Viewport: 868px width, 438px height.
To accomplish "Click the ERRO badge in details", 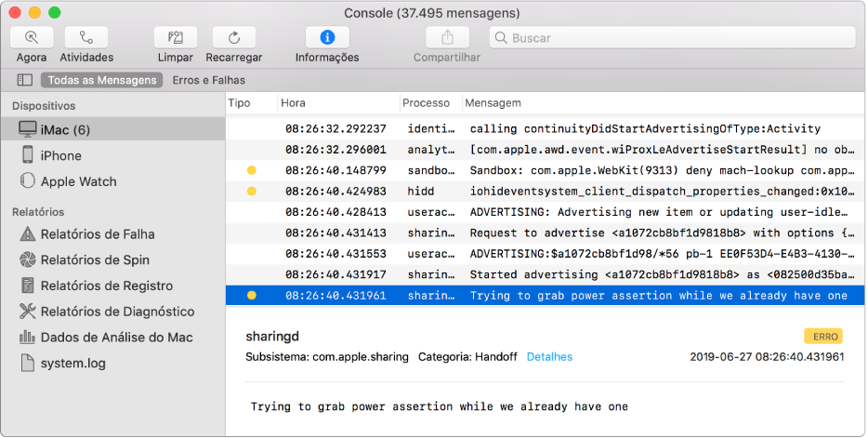I will click(x=823, y=336).
